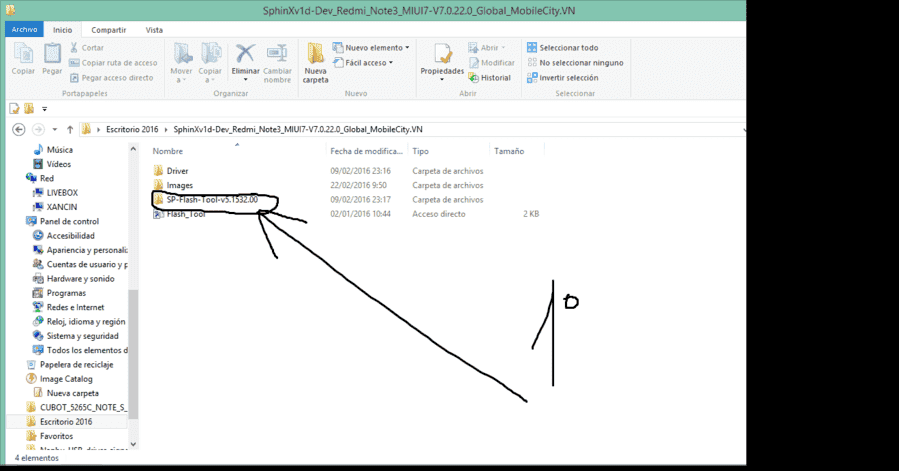Click the Propiedades icon
Viewport: 899px width, 471px height.
click(x=442, y=55)
